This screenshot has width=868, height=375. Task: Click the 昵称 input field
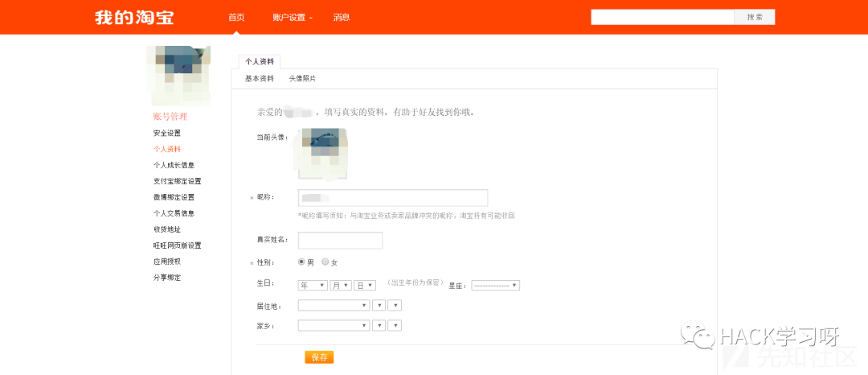tap(393, 198)
